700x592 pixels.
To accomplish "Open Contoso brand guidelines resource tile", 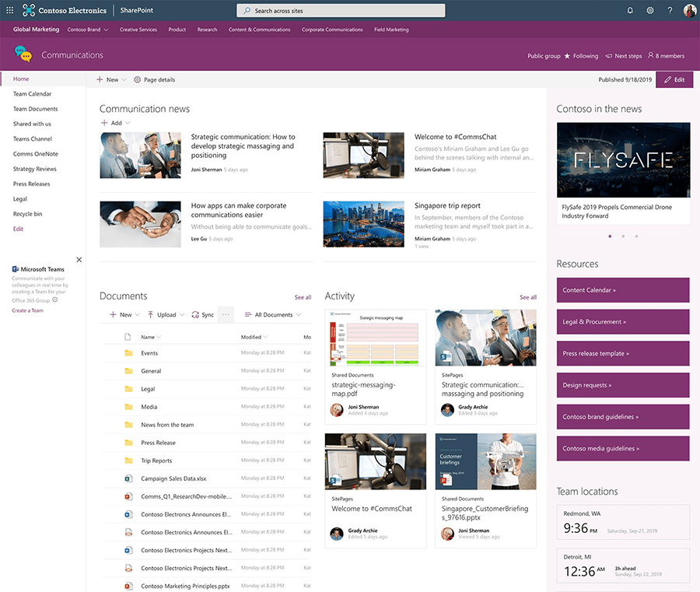I will point(623,417).
